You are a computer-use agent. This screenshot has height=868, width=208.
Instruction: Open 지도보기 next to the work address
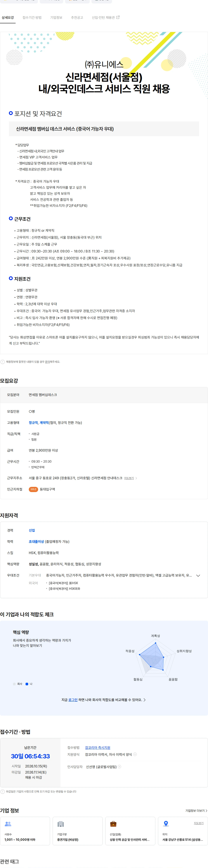[129, 478]
